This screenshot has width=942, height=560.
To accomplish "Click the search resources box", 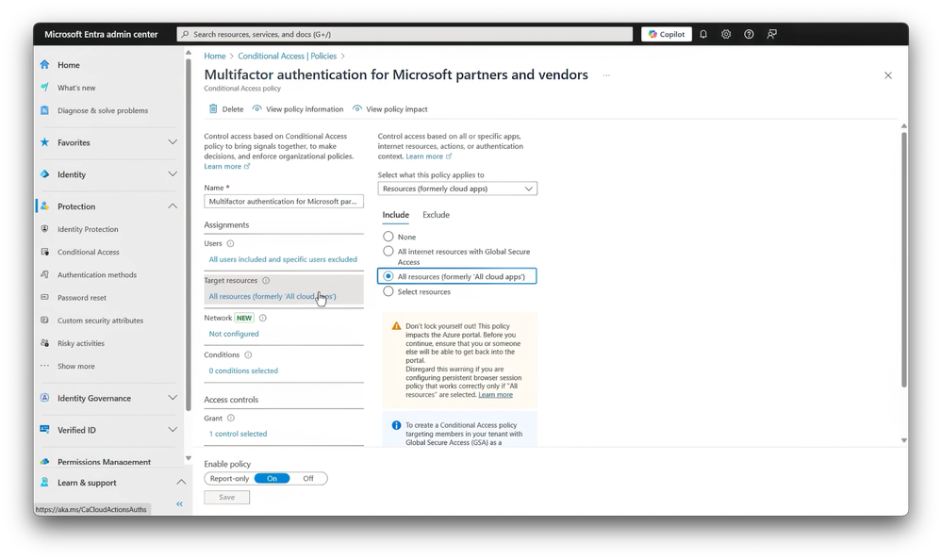I will (x=405, y=34).
